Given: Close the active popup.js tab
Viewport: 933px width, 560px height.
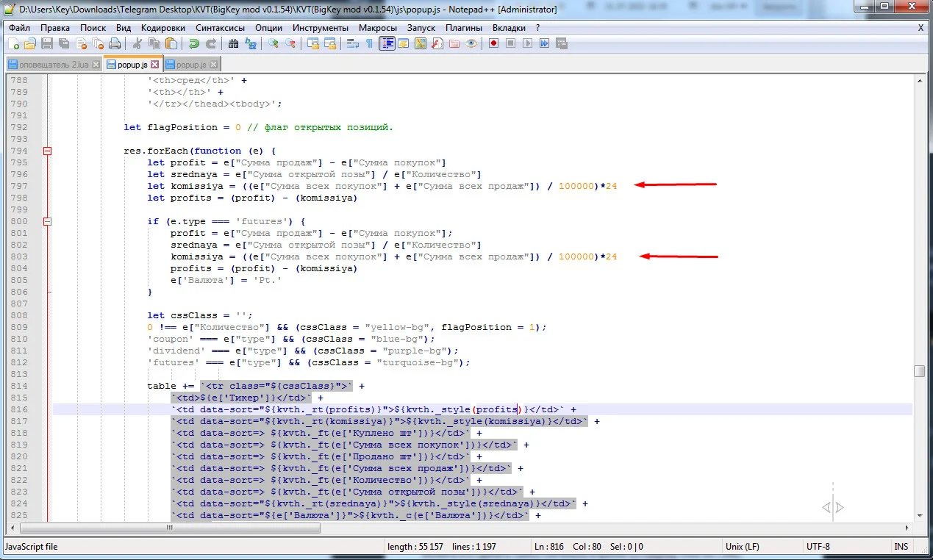Looking at the screenshot, I should [x=154, y=65].
